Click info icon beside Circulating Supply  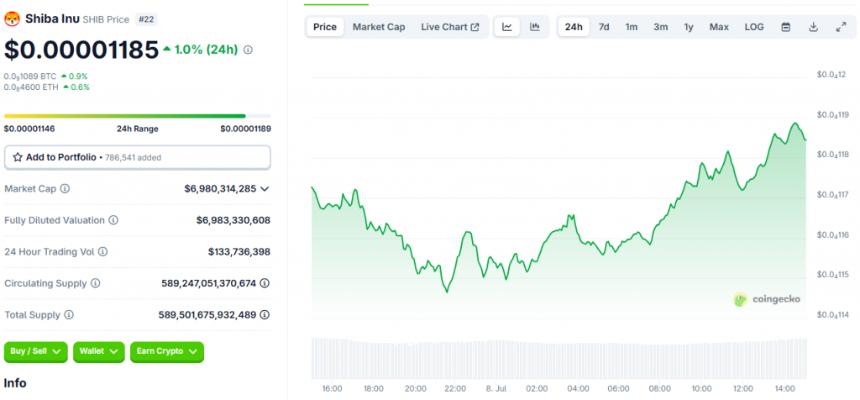(95, 283)
